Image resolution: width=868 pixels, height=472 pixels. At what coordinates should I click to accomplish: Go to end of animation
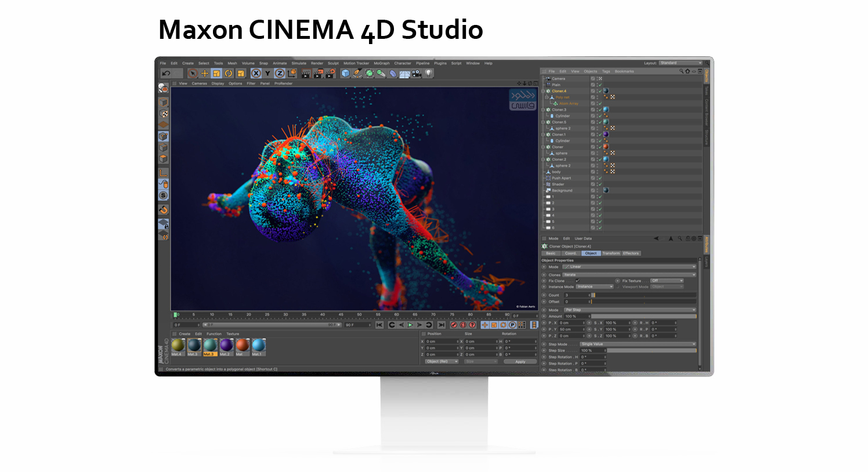[x=442, y=325]
